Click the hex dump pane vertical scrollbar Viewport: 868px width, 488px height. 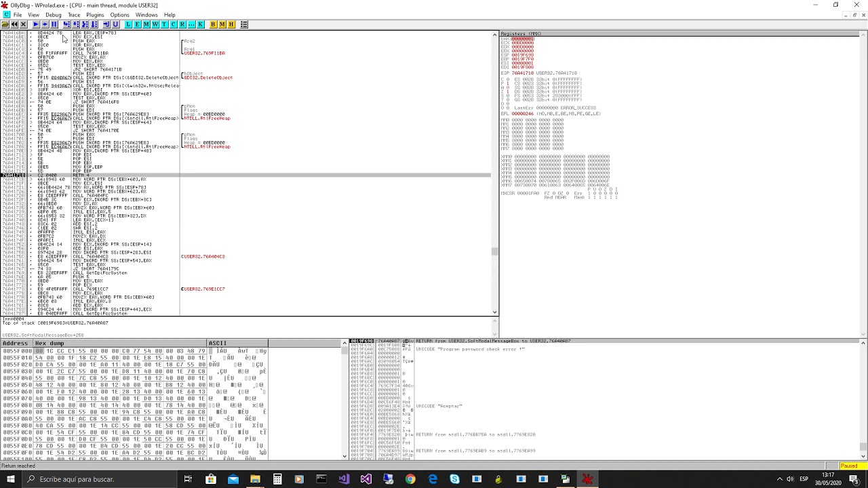343,400
